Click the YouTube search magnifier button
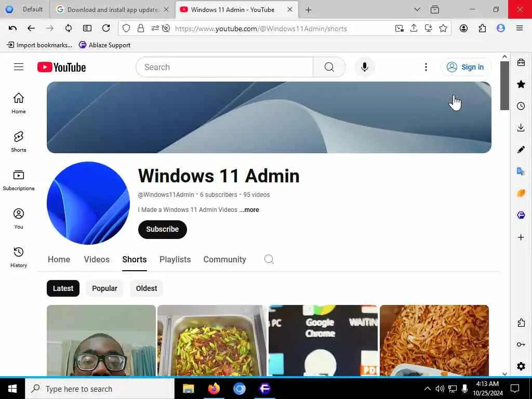This screenshot has width=532, height=399. coord(329,67)
